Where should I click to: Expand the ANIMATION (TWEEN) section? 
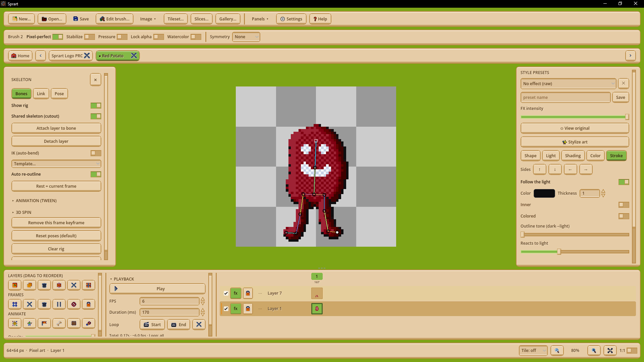[34, 201]
